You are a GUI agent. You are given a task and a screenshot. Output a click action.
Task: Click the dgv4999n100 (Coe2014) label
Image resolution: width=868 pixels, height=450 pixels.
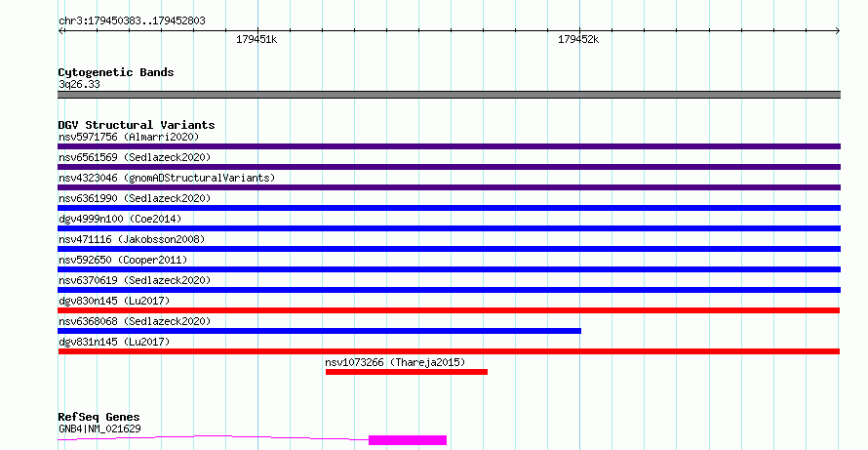point(120,219)
